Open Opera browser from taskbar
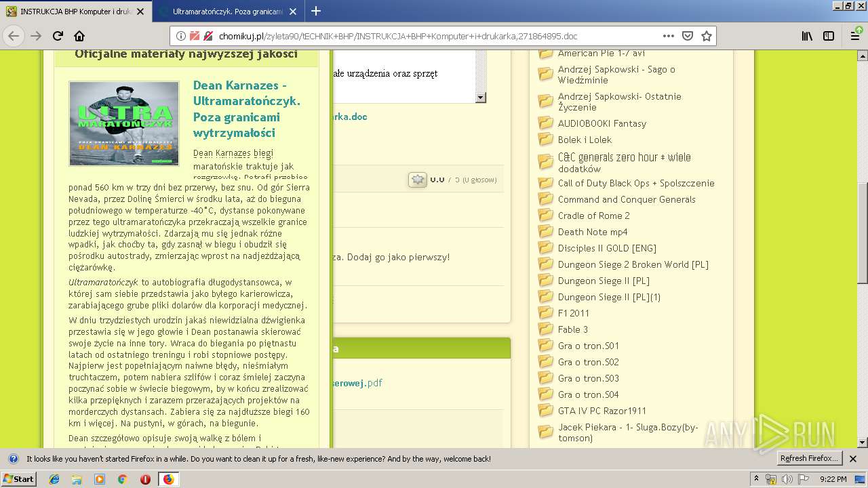The width and height of the screenshot is (868, 488). coord(145,479)
